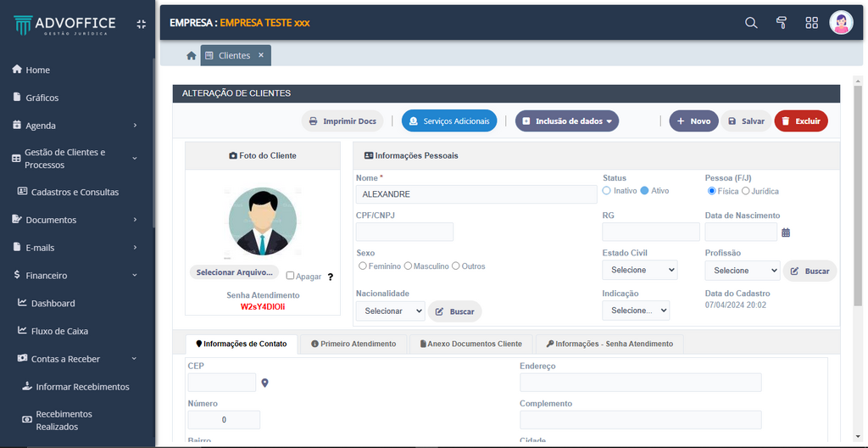Viewport: 868px width, 448px height.
Task: Choose Jurídica as person type
Action: 746,191
